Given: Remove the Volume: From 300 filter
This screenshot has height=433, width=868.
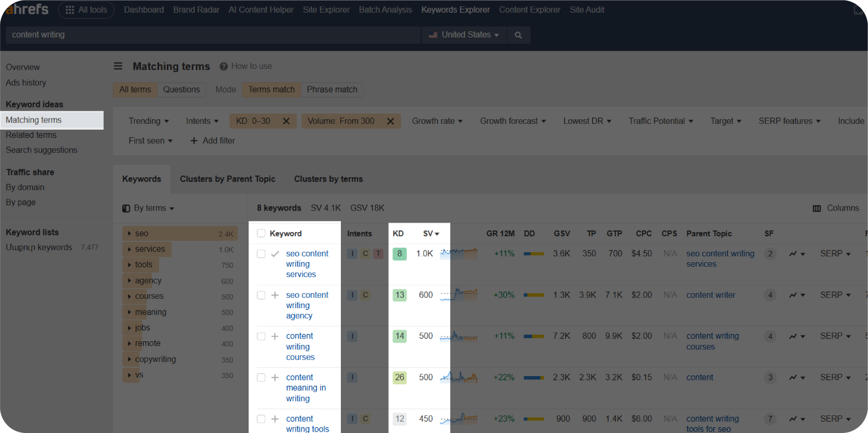Looking at the screenshot, I should click(x=391, y=121).
